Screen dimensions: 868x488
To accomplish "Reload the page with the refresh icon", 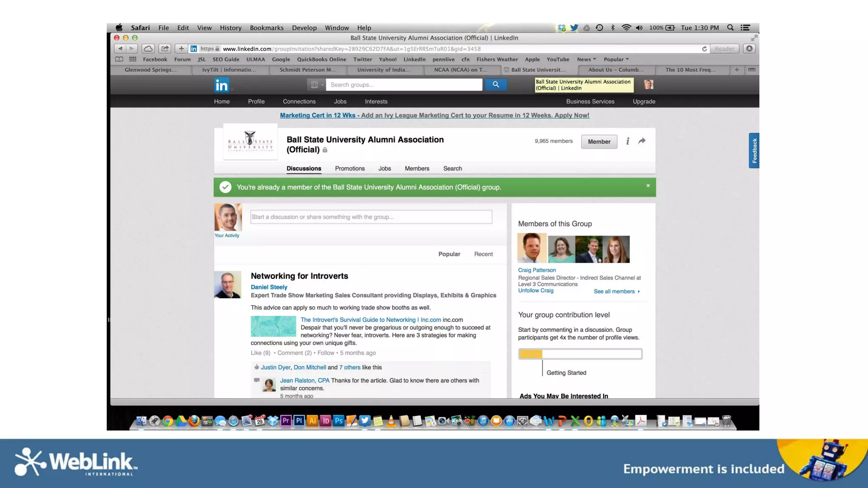I will pos(704,49).
